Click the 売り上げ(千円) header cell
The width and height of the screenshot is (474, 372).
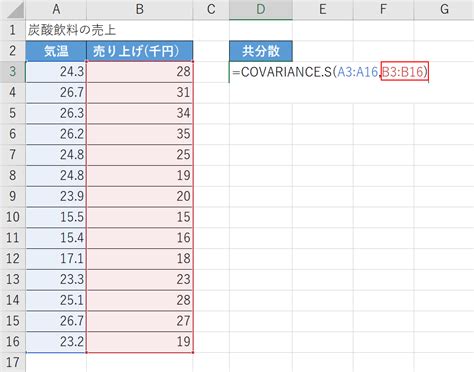click(x=140, y=51)
